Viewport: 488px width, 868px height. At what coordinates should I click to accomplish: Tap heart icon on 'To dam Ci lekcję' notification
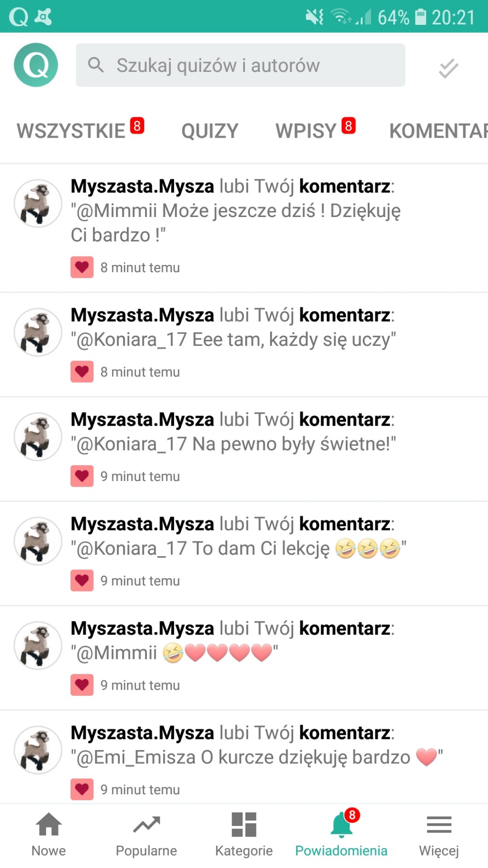point(82,581)
